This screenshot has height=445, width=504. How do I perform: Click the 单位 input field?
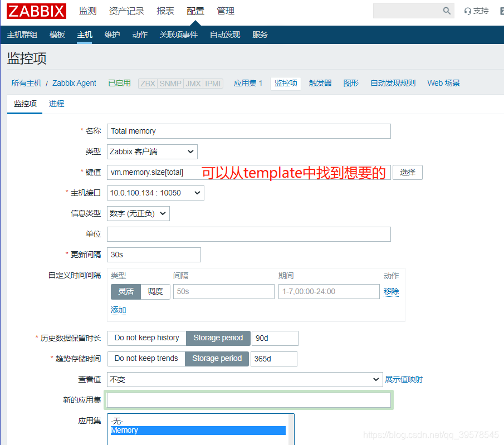pyautogui.click(x=249, y=234)
